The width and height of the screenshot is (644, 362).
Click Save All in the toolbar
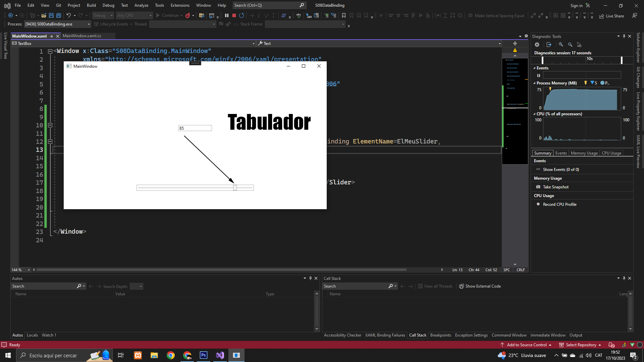pos(59,15)
